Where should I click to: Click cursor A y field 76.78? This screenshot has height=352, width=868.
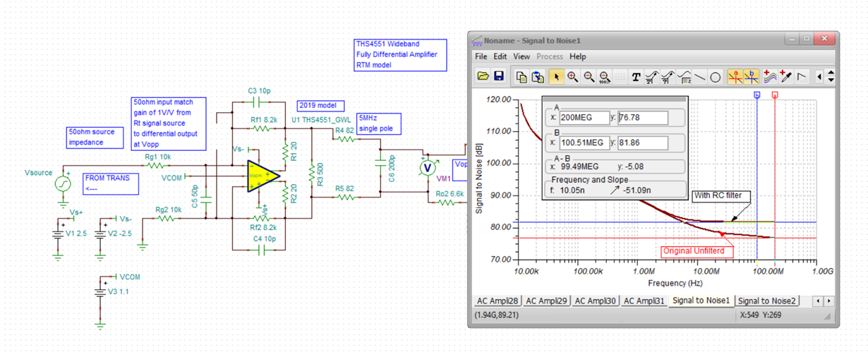[x=643, y=118]
